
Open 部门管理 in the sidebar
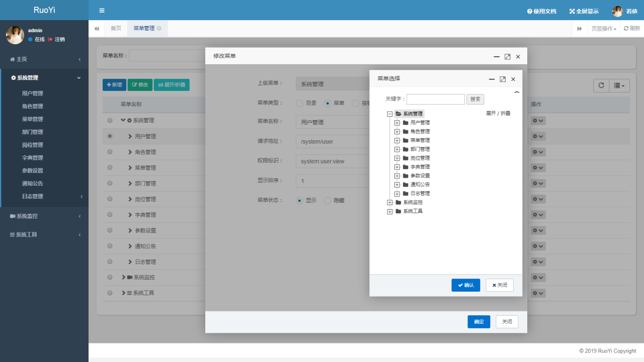[33, 132]
